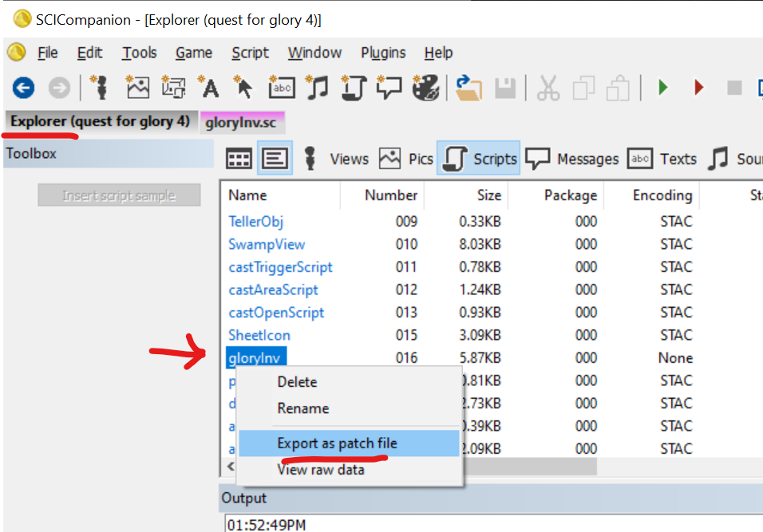Viewport: 763px width, 532px height.
Task: Click the Toolbox panel header
Action: 109,154
